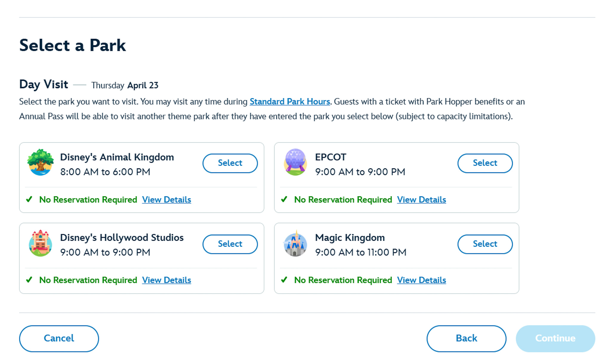Open the Standard Park Hours link

290,102
